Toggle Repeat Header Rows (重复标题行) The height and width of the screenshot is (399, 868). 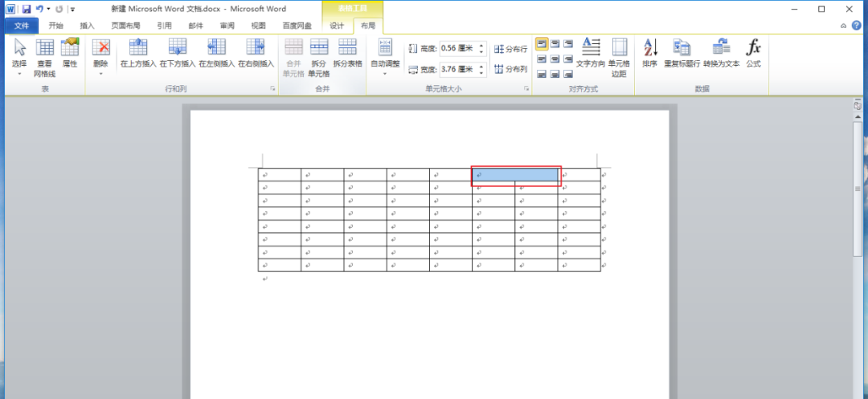click(682, 53)
